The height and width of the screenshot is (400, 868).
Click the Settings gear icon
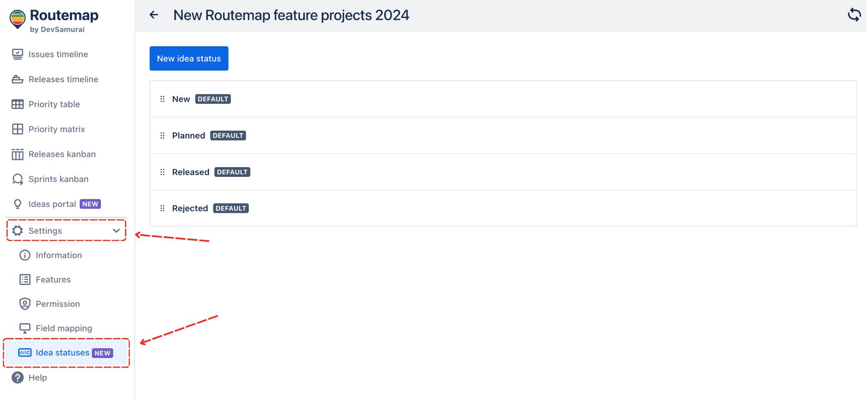17,230
